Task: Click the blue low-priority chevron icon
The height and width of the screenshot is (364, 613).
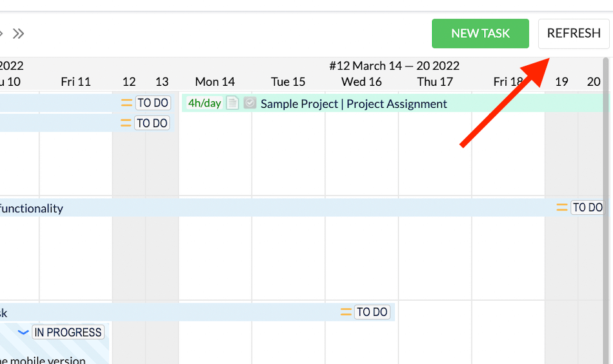Action: [x=23, y=332]
